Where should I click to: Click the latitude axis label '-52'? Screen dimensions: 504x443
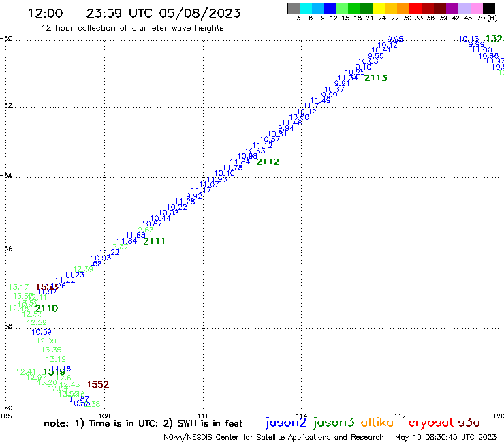pos(6,105)
